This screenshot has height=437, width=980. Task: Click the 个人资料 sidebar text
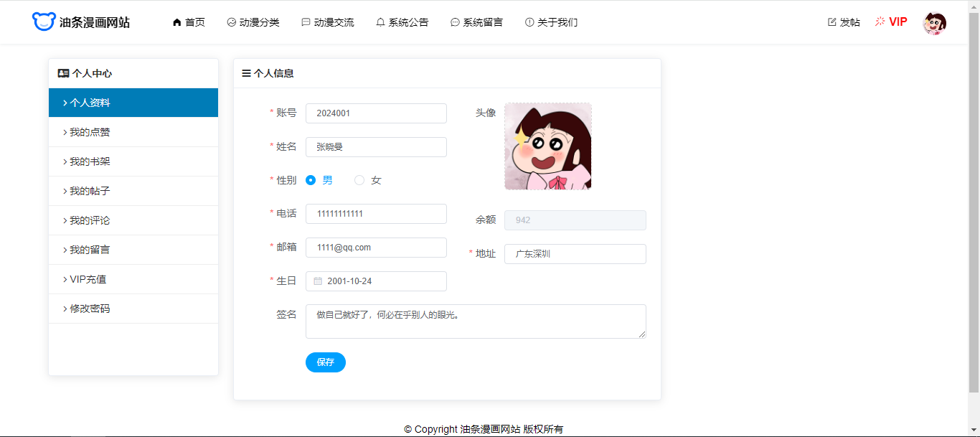pyautogui.click(x=90, y=103)
